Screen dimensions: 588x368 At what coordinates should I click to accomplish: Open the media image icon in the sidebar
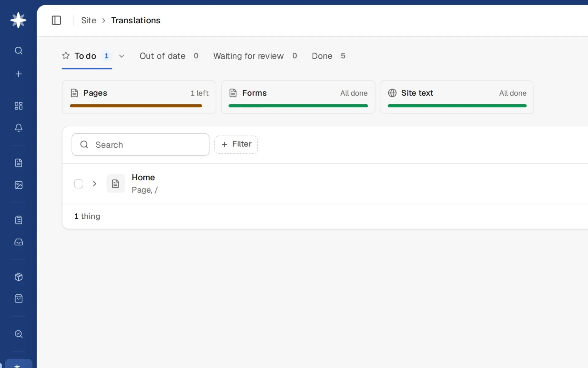(x=19, y=185)
